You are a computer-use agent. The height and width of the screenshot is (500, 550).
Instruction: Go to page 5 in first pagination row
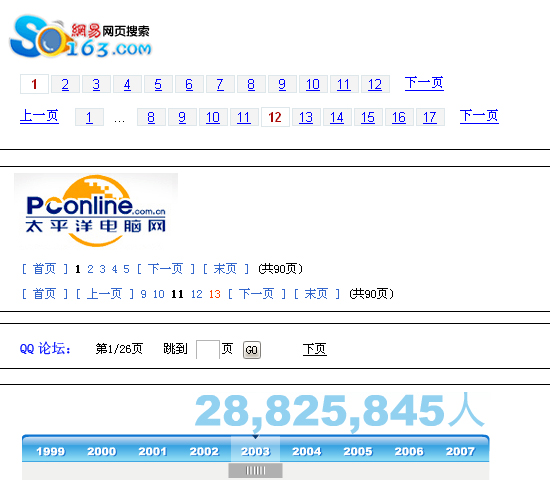pos(158,84)
